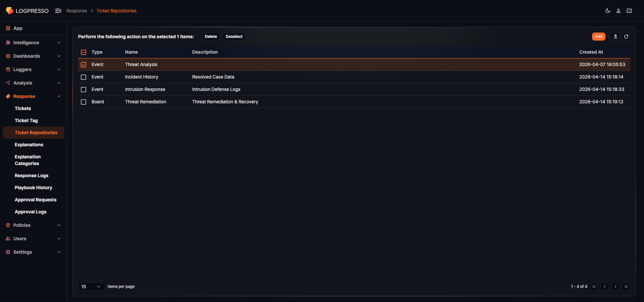Check the Incident History row checkbox
The image size is (644, 302).
click(x=83, y=77)
